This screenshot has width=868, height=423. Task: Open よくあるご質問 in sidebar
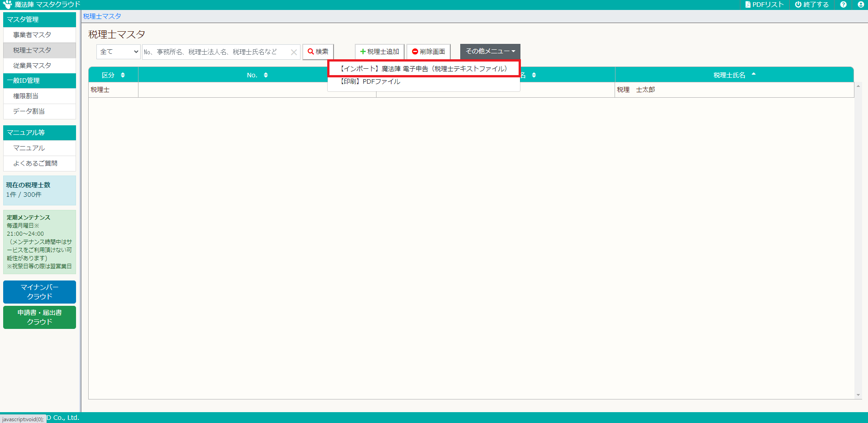point(39,163)
